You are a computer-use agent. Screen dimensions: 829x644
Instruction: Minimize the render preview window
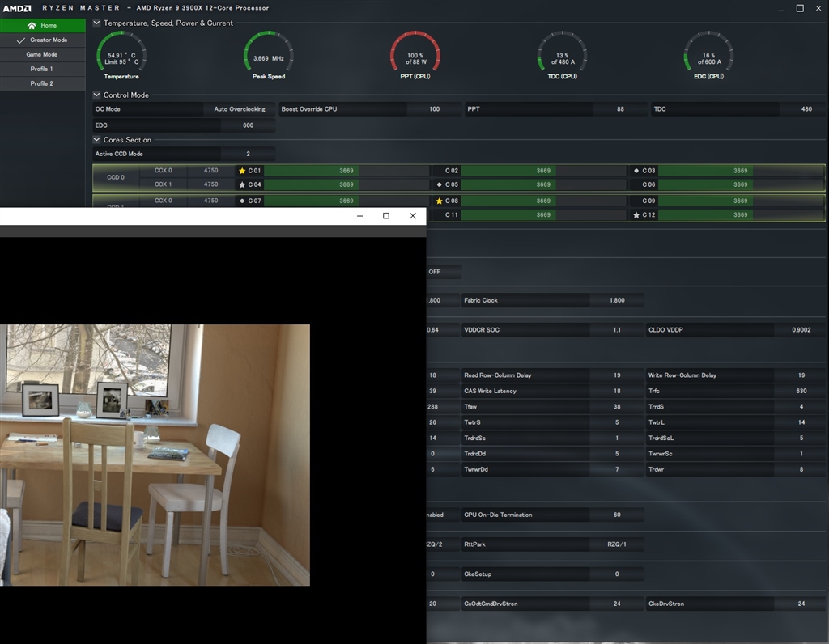pos(360,215)
